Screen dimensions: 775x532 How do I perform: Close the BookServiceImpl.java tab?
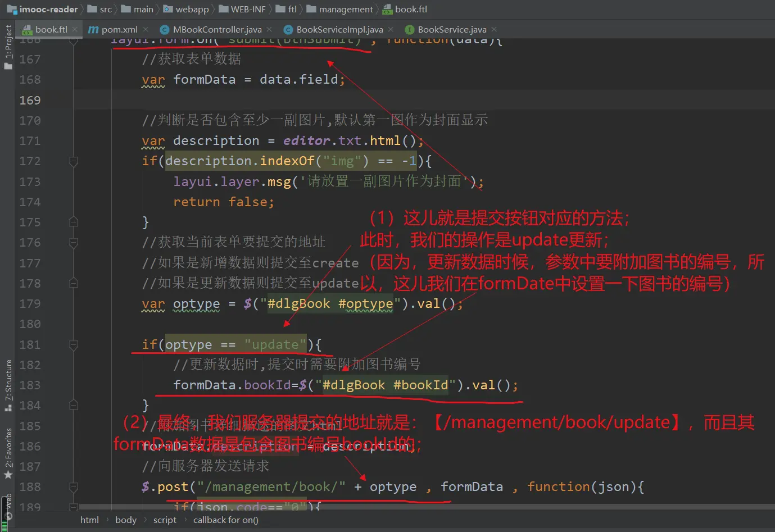[391, 29]
